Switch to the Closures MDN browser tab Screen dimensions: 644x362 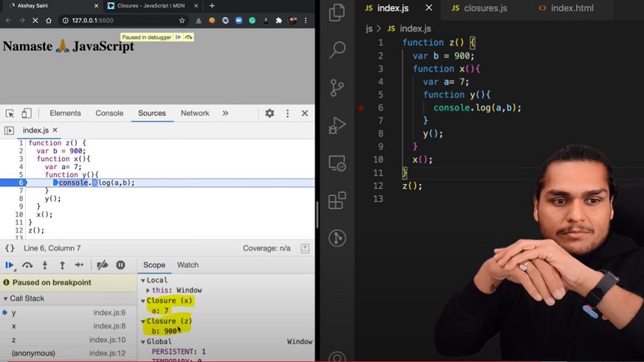[151, 6]
